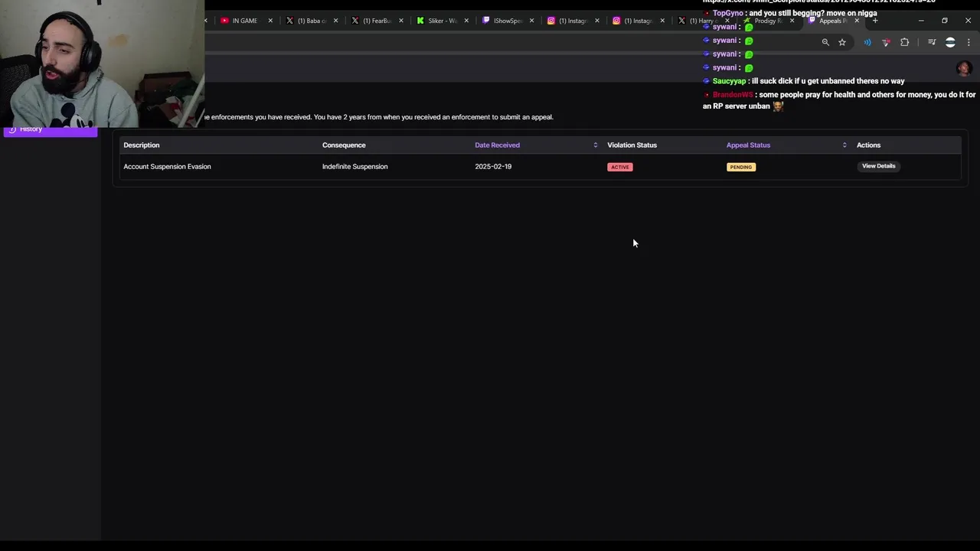Open a new browser tab
This screenshot has height=551, width=980.
tap(875, 21)
